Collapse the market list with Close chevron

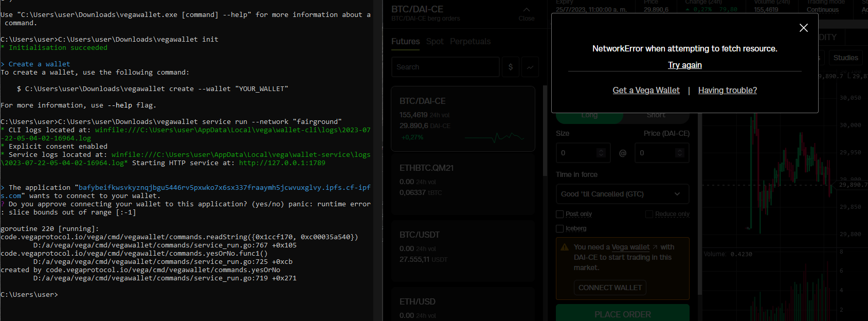pos(527,13)
